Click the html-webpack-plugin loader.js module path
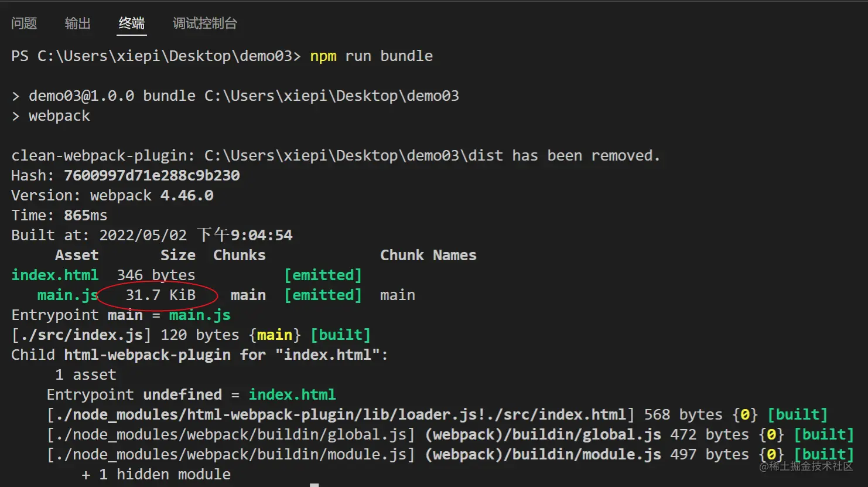 pos(340,415)
